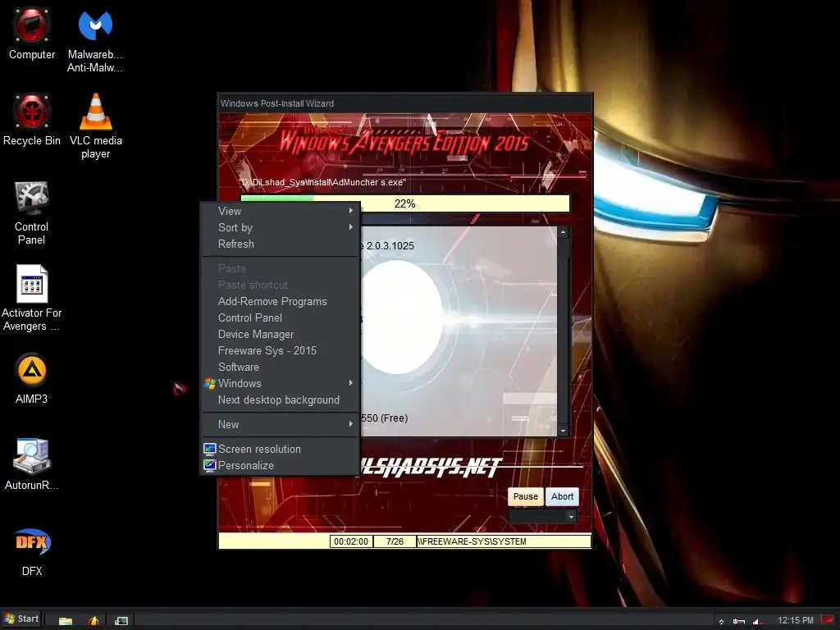Image resolution: width=840 pixels, height=630 pixels.
Task: Click the AdMuncher s.exe path text
Action: 323,183
